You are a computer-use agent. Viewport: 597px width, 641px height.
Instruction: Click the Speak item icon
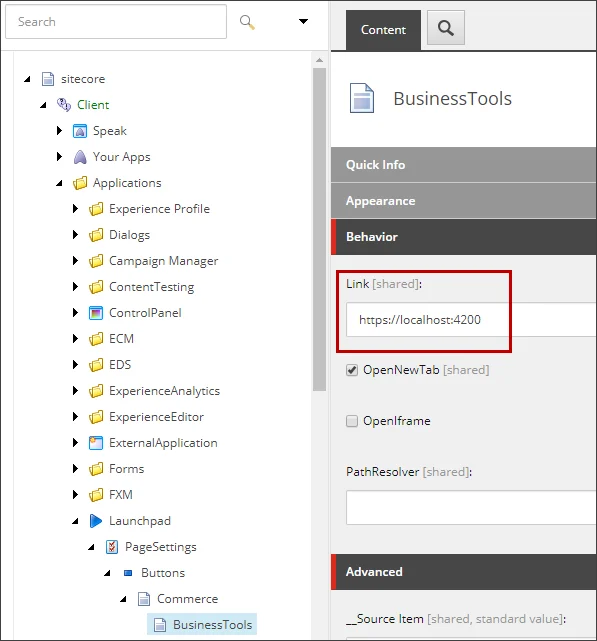pos(80,131)
